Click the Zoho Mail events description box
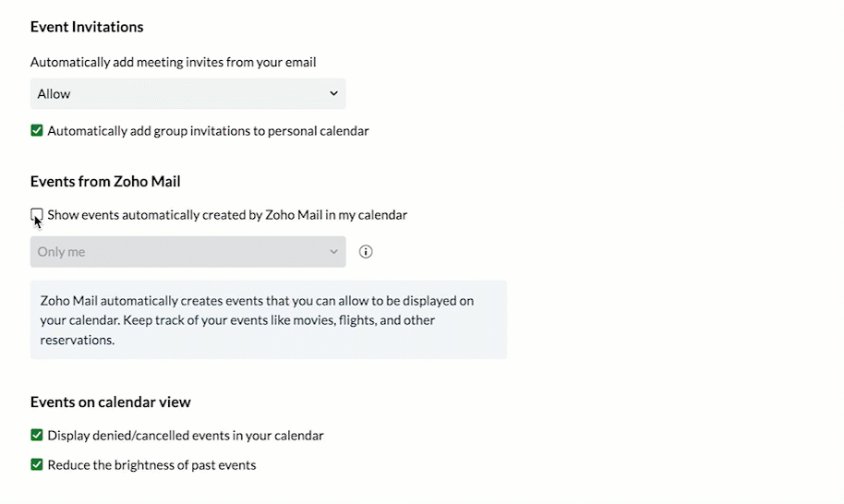The image size is (844, 504). 268,320
